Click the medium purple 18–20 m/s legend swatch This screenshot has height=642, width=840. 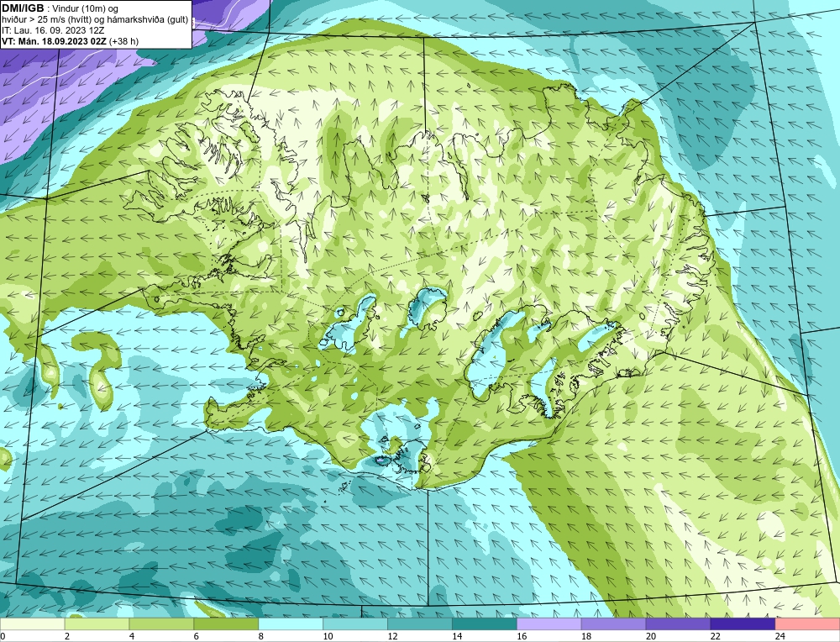point(613,624)
